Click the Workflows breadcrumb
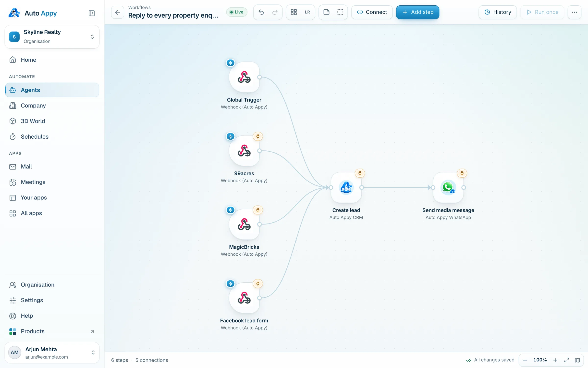The height and width of the screenshot is (368, 588). (139, 7)
